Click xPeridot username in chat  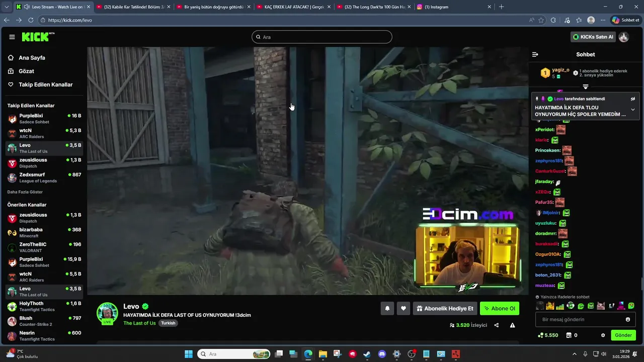point(544,130)
